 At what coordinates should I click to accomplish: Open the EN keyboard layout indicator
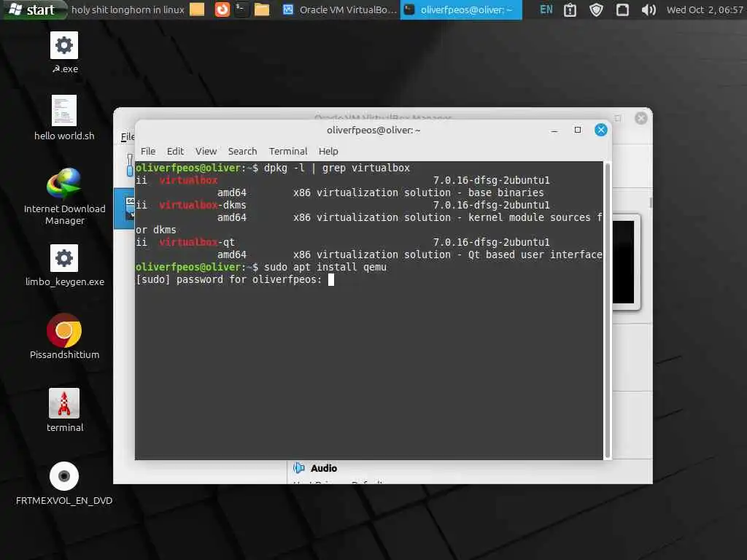pyautogui.click(x=546, y=9)
